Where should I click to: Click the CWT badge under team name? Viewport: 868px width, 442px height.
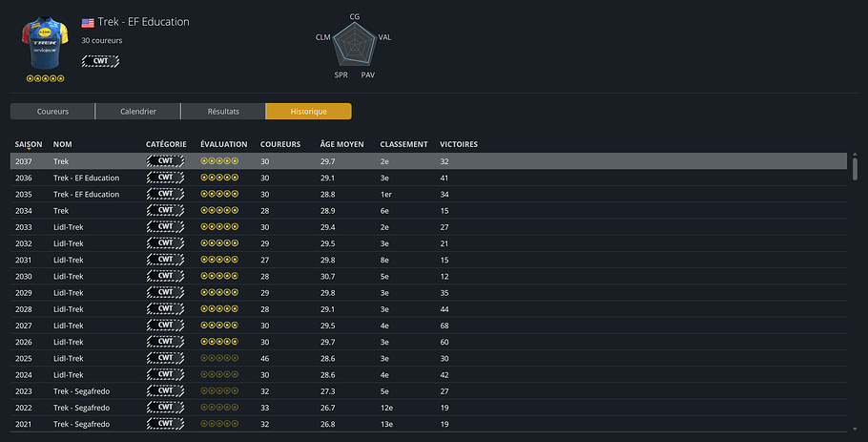click(100, 61)
